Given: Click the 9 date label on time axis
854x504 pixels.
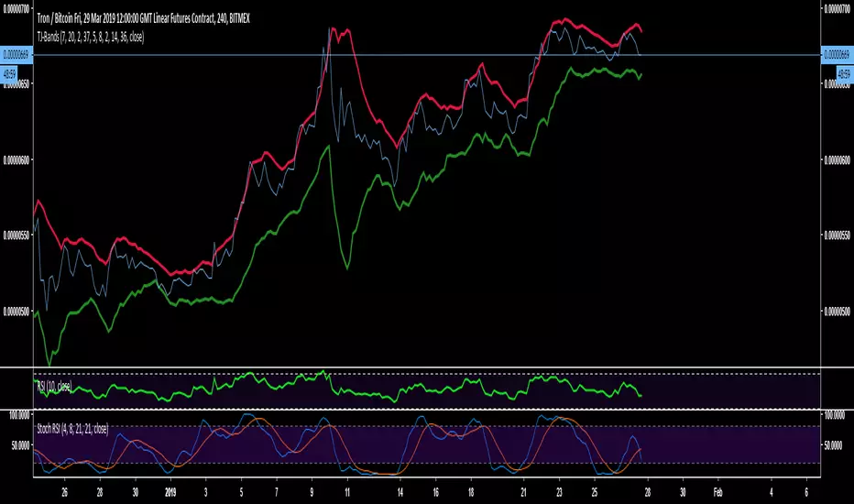Looking at the screenshot, I should click(312, 492).
